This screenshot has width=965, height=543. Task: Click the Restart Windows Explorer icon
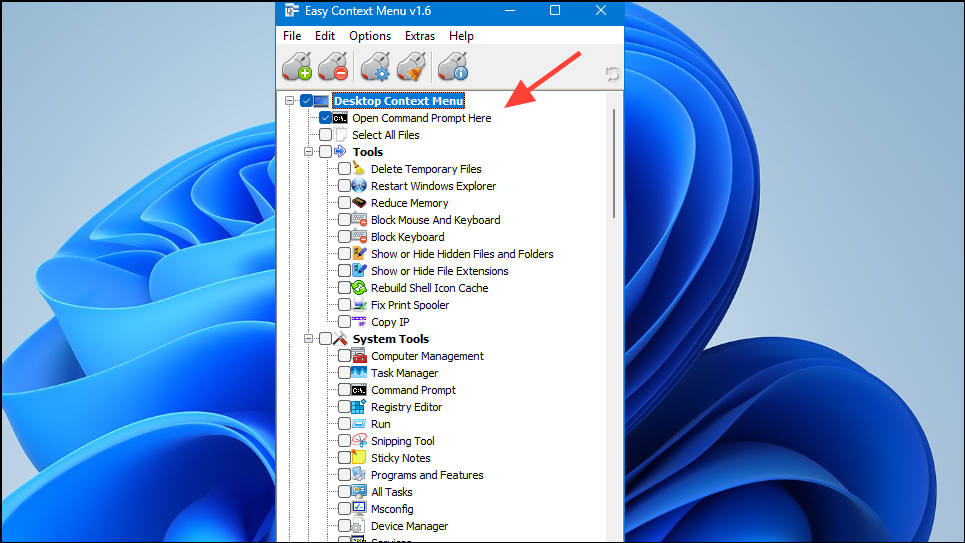click(x=359, y=185)
